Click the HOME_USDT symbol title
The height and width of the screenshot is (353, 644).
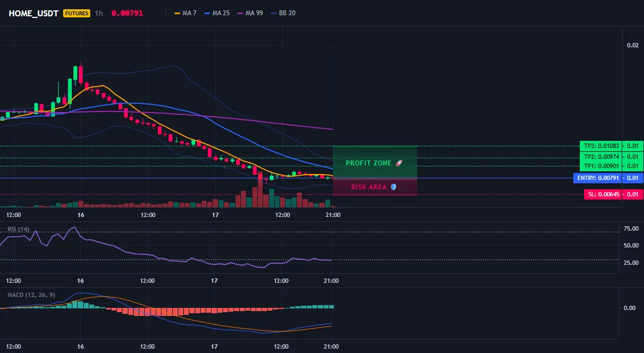tap(33, 13)
